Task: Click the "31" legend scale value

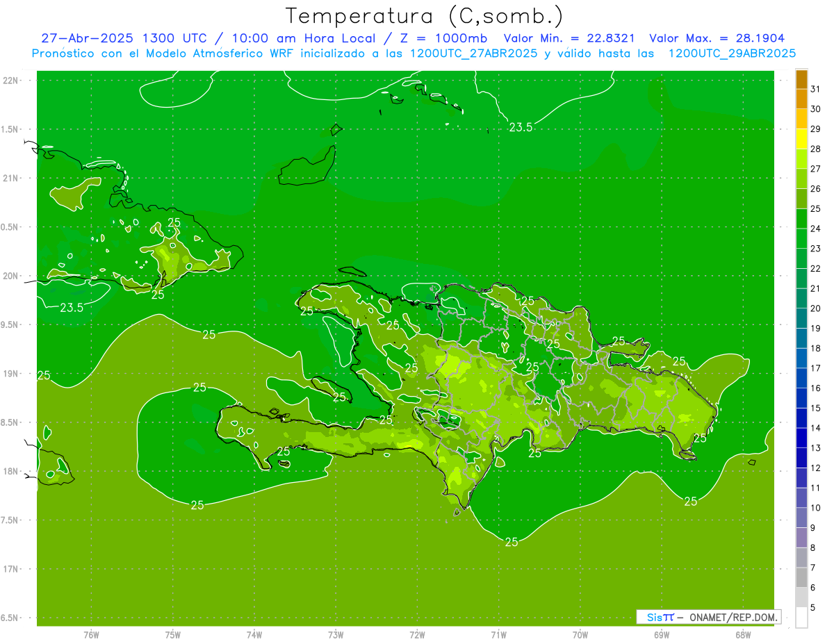Action: pyautogui.click(x=815, y=90)
